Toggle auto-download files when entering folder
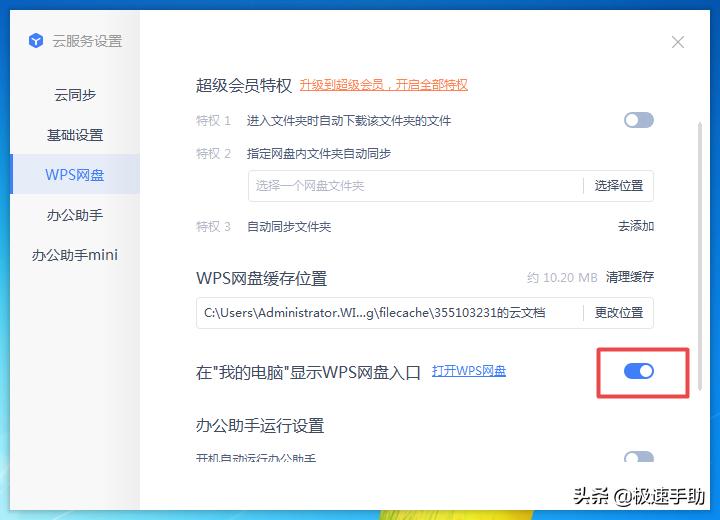Image resolution: width=720 pixels, height=520 pixels. coord(639,120)
